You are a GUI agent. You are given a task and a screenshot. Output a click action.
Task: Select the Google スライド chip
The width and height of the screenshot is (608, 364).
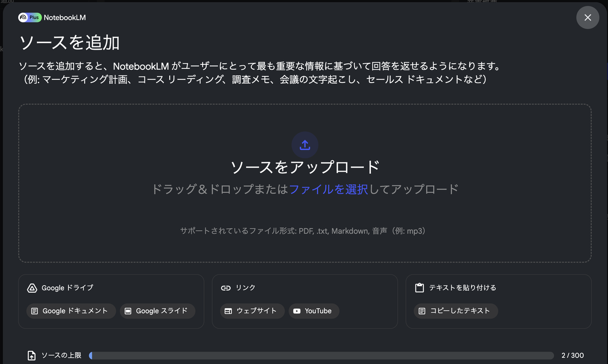tap(158, 311)
